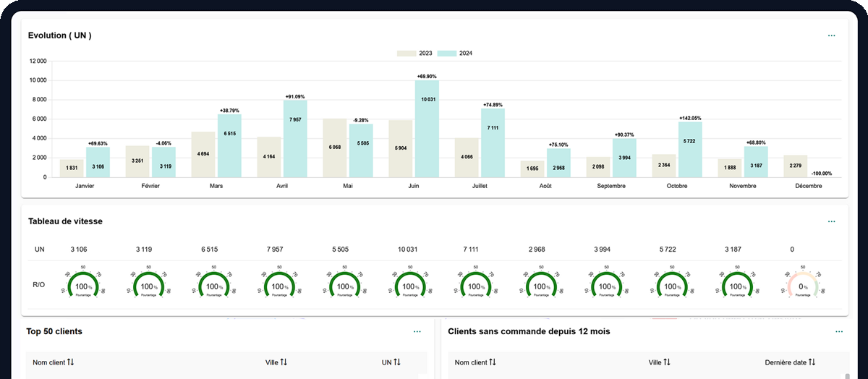Click the June 2024 bar showing 10 031

[x=427, y=129]
